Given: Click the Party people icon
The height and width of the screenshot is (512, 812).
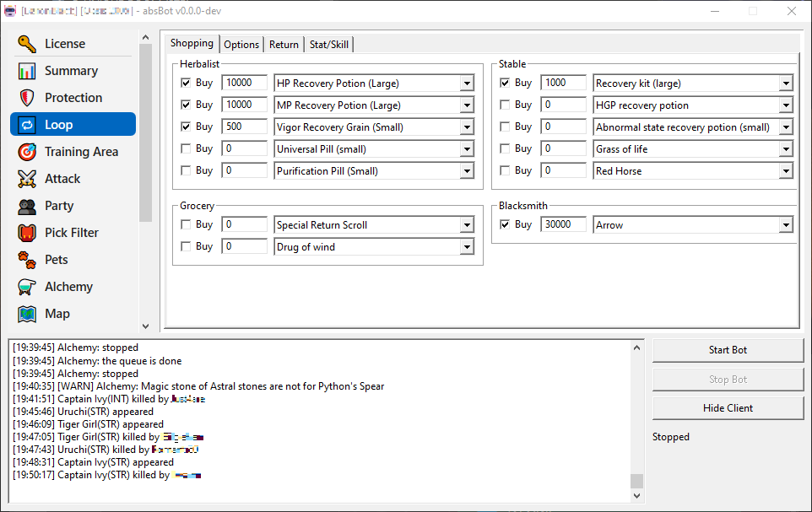Looking at the screenshot, I should pos(27,206).
